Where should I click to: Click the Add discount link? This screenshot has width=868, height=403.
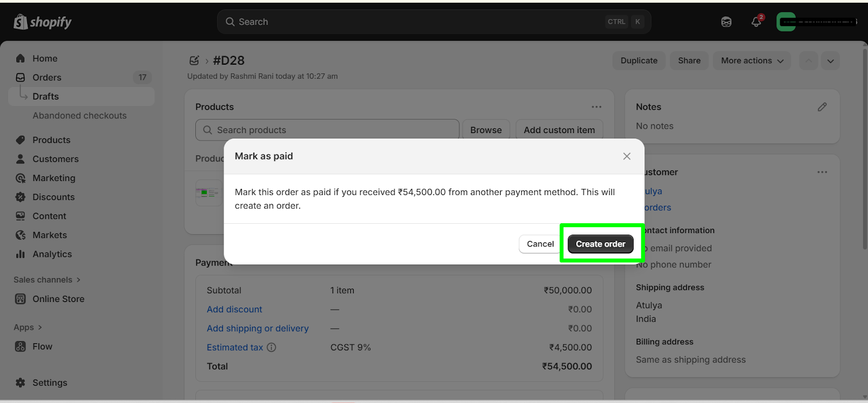pyautogui.click(x=234, y=310)
